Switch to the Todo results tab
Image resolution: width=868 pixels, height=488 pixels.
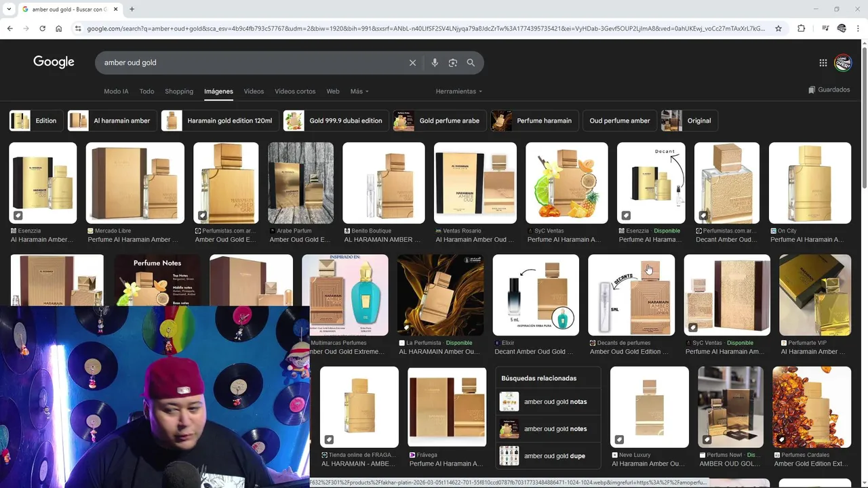[x=146, y=91]
